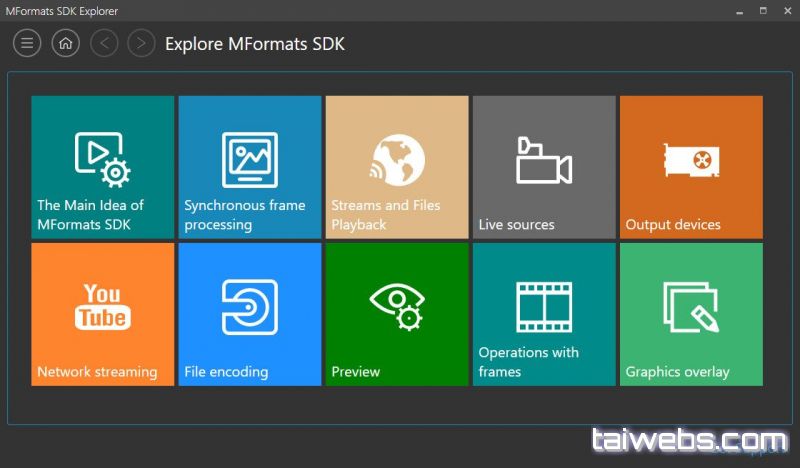Click the 'Network streaming' text label
This screenshot has width=800, height=468.
pyautogui.click(x=97, y=372)
